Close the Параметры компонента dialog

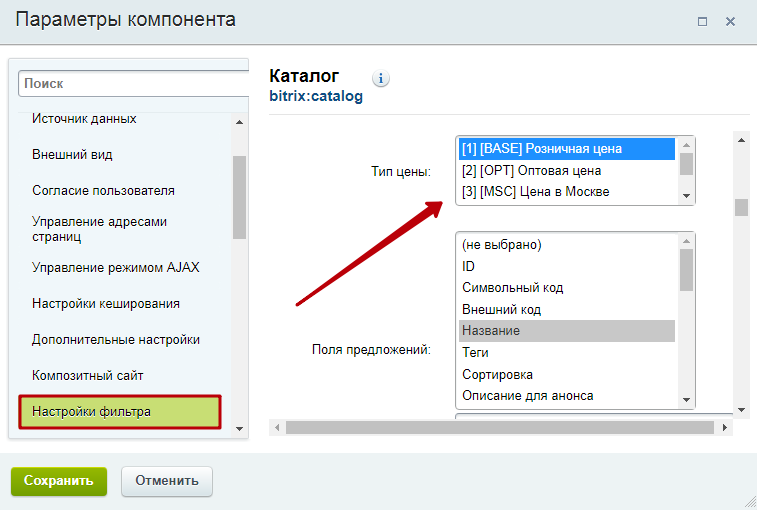pyautogui.click(x=731, y=21)
